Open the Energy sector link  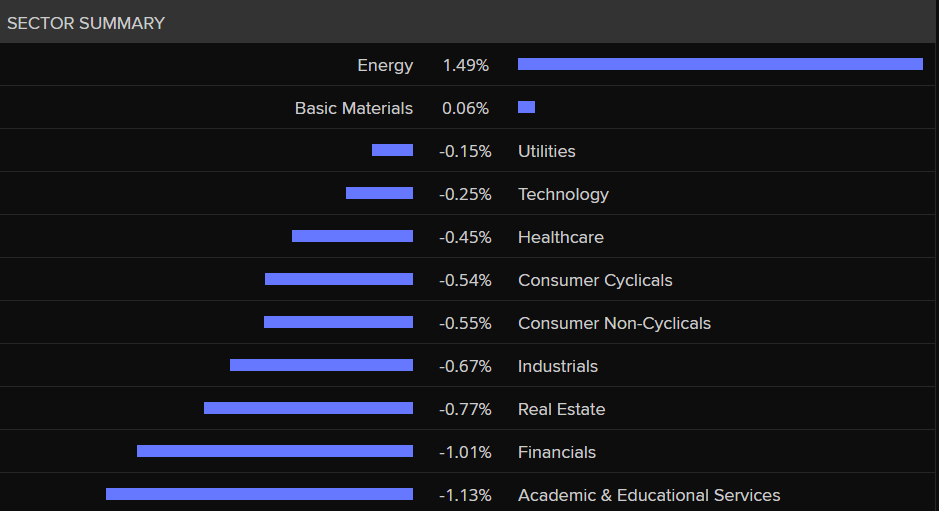click(x=385, y=65)
